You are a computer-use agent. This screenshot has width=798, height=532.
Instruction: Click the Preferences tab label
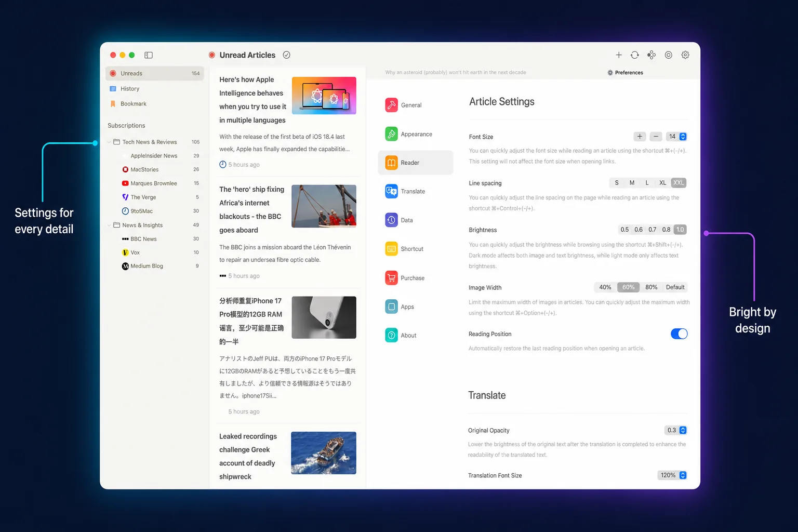629,73
